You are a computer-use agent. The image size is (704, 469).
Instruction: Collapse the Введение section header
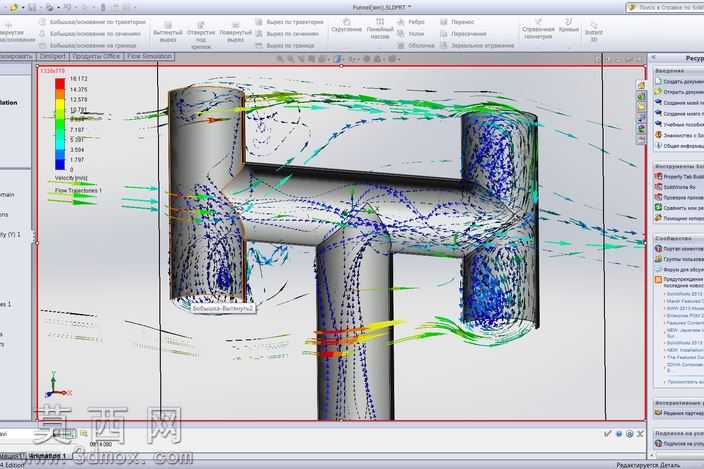[x=678, y=71]
